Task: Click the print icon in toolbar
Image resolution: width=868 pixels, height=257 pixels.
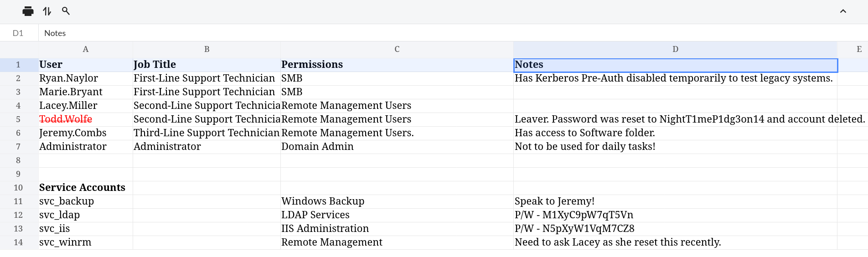Action: pos(28,11)
